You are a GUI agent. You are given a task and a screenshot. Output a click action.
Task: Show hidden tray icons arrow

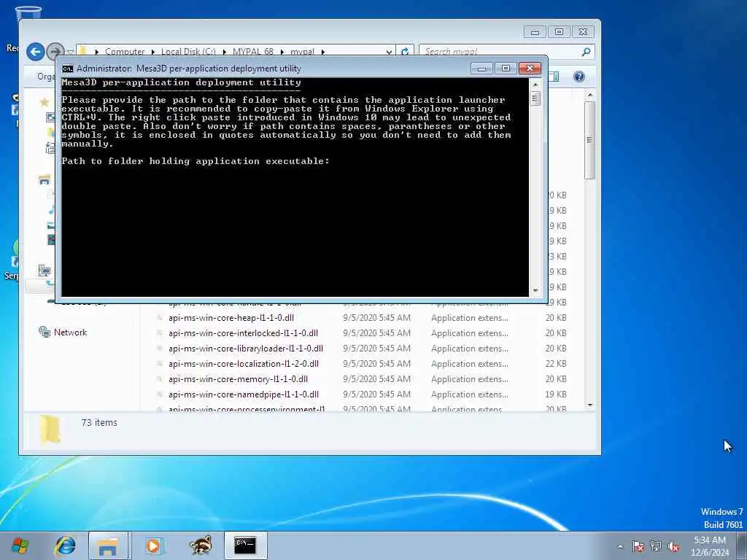click(x=620, y=546)
